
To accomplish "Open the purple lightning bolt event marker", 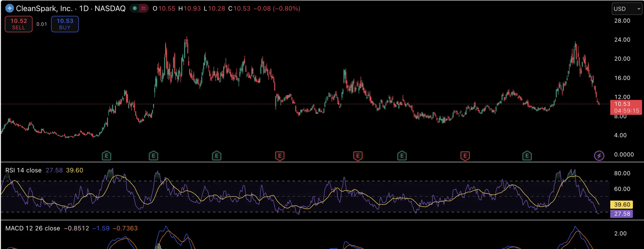I will point(599,156).
